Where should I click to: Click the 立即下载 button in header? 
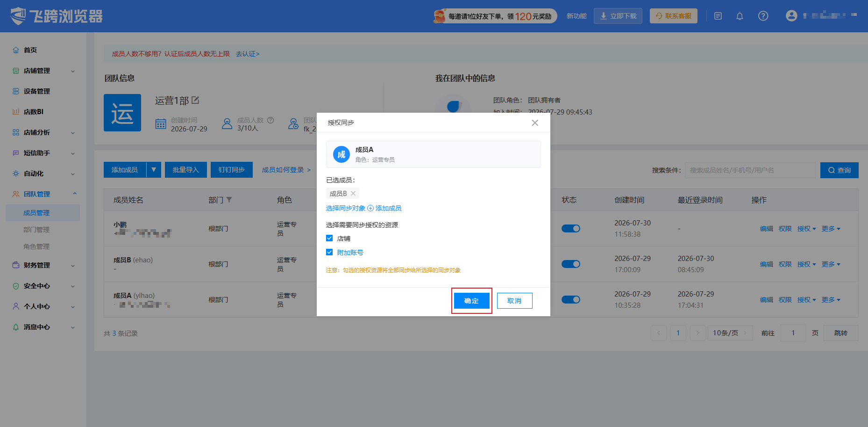[x=618, y=16]
